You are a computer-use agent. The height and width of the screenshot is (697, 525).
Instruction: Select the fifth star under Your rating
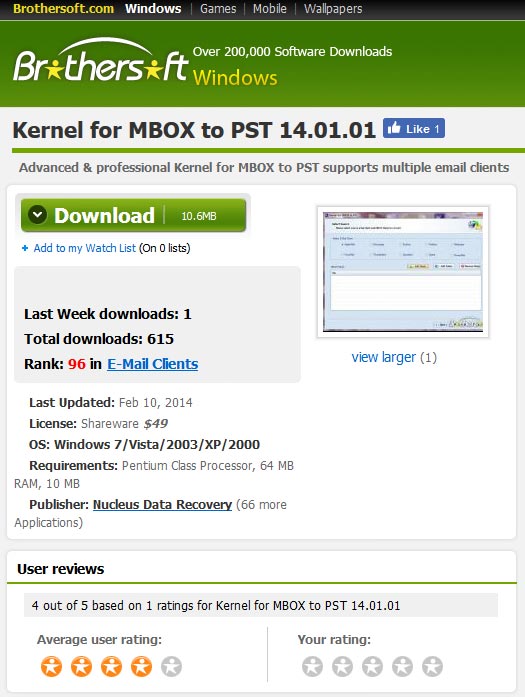pos(432,666)
